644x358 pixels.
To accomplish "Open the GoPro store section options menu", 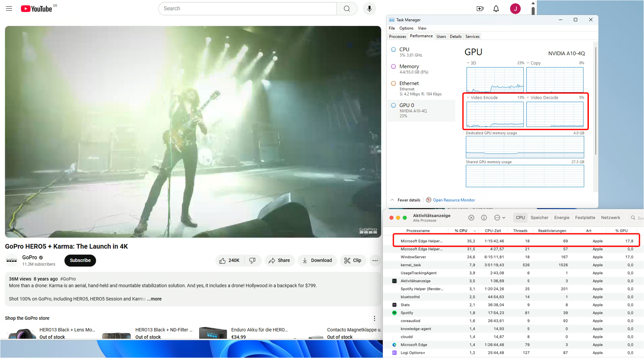I will pos(374,319).
